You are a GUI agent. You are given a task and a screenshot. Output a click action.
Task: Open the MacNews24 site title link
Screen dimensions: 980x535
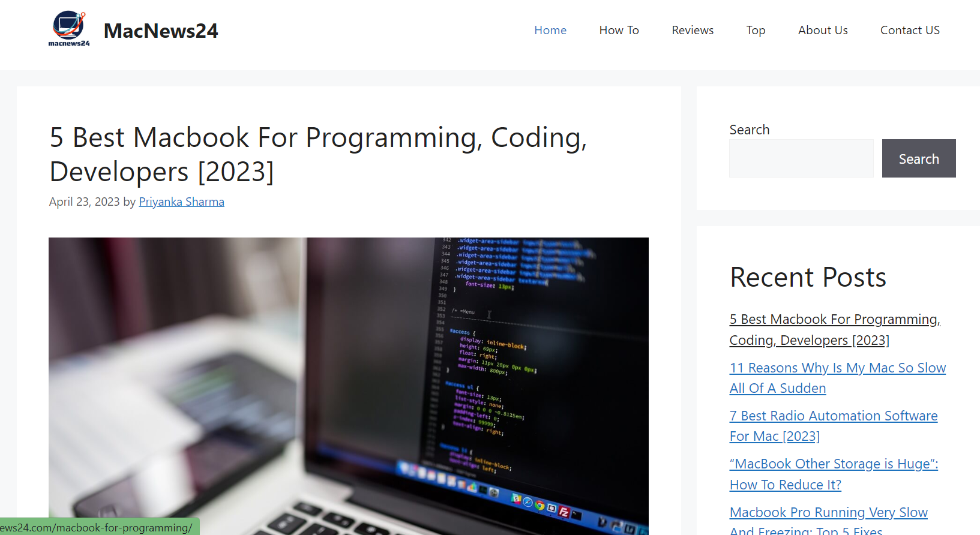click(x=161, y=31)
